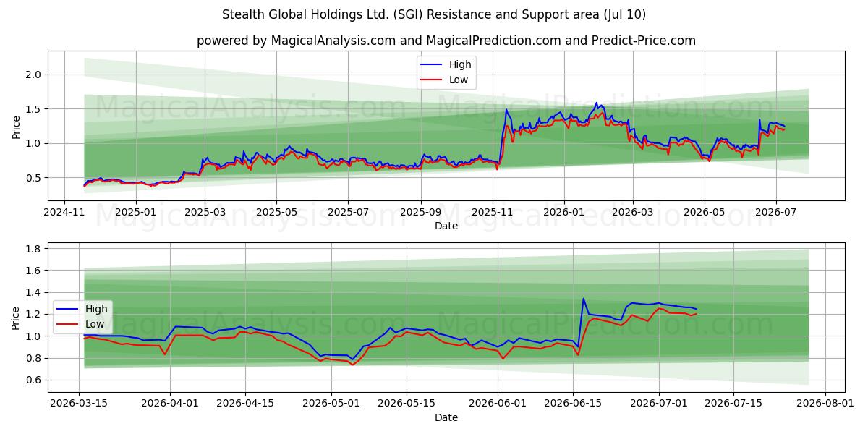Click bottom chart y-axis value '1.6'

click(35, 271)
